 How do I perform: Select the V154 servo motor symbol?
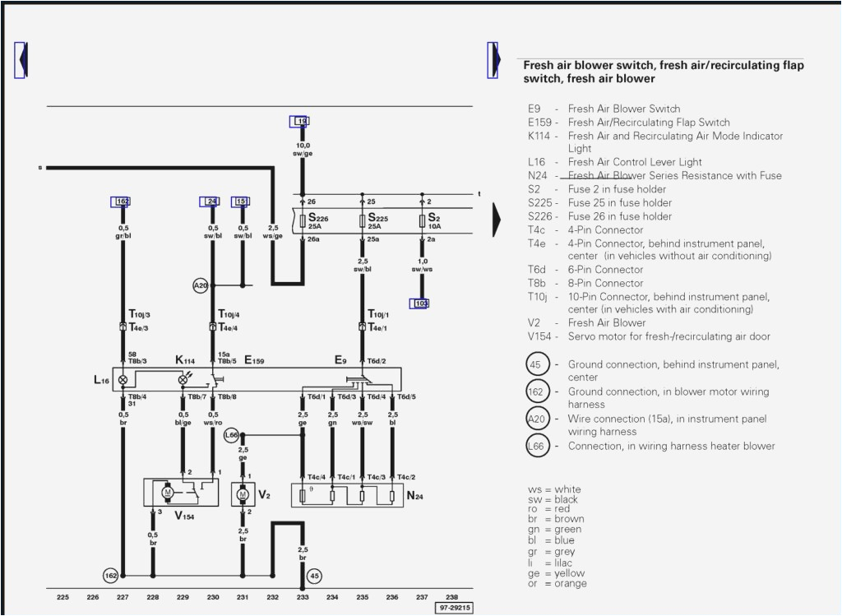(168, 493)
